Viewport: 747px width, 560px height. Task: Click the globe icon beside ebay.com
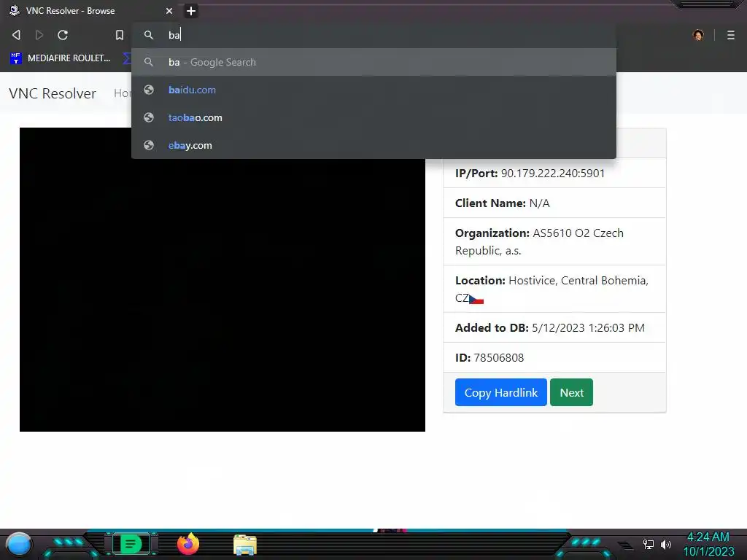point(149,145)
